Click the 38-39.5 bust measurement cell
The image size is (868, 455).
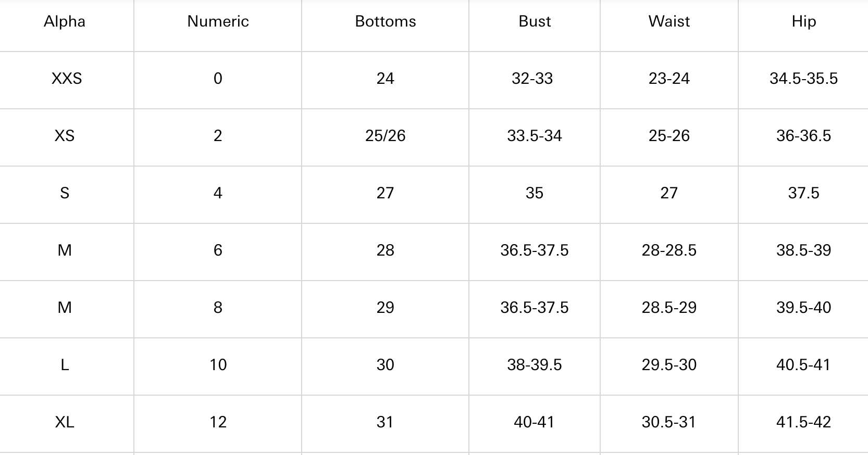point(535,365)
